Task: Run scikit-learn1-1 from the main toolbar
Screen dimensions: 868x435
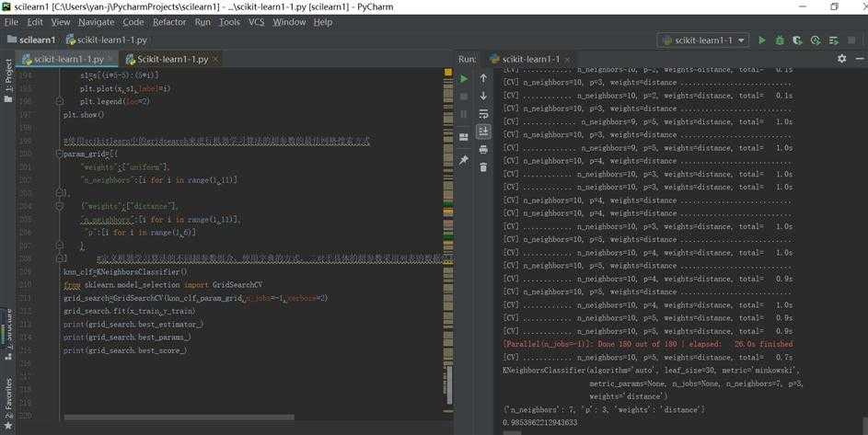Action: click(x=762, y=40)
